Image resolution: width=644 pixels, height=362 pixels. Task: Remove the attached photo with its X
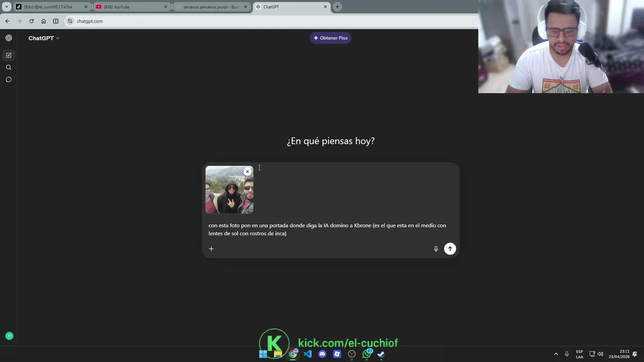pyautogui.click(x=247, y=172)
